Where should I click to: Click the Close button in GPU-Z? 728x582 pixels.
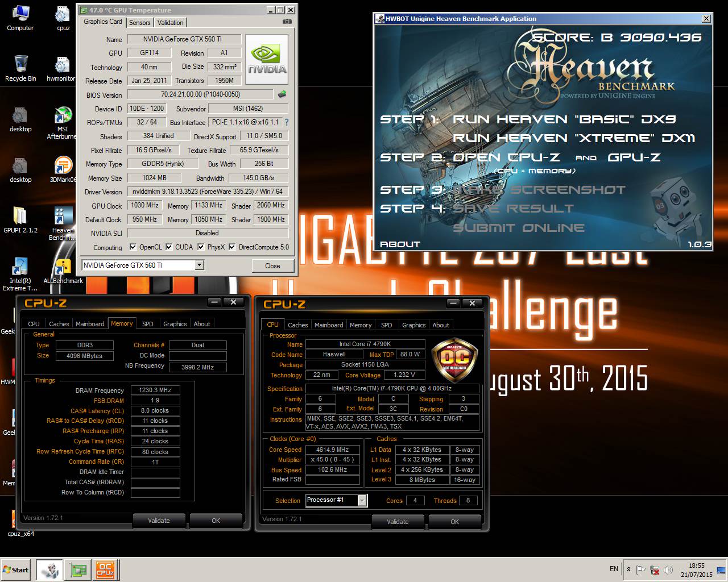point(272,265)
